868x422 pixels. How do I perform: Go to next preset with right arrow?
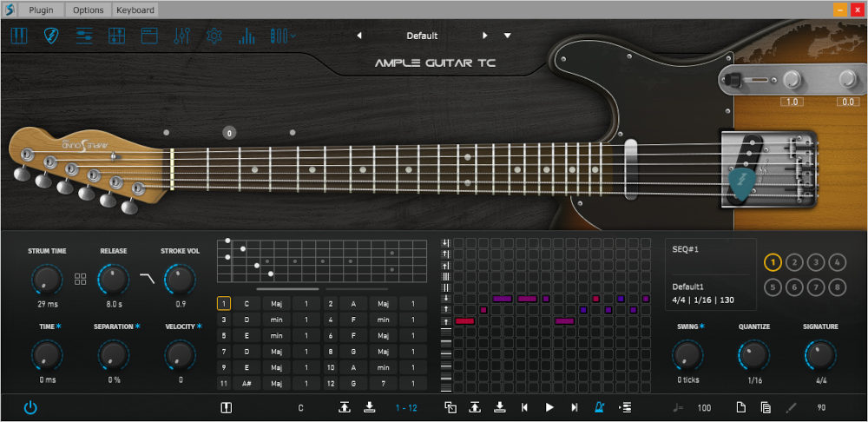pyautogui.click(x=485, y=36)
